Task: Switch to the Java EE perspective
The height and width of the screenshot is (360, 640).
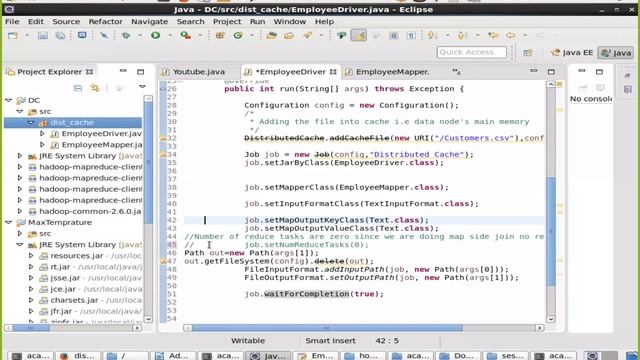Action: [x=572, y=53]
